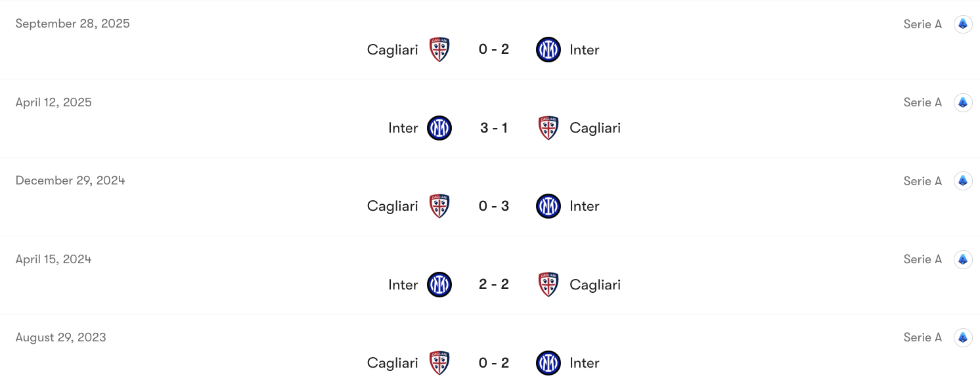Screen dimensions: 980x386
Task: Select the Cagliari crest in the April 15 row
Action: [x=548, y=284]
